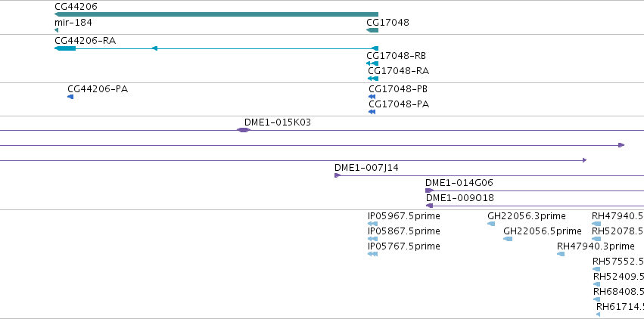Screen dimensions: 644x319
Task: Select the CG17048-RA transcript glyph
Action: pos(373,79)
